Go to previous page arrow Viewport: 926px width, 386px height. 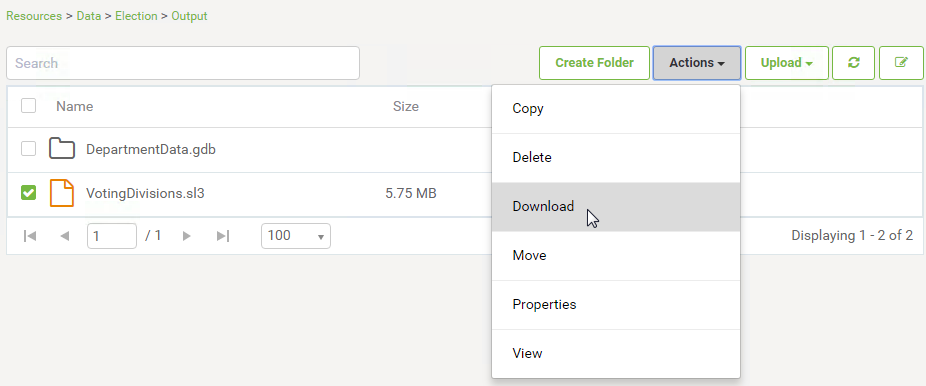(x=65, y=236)
